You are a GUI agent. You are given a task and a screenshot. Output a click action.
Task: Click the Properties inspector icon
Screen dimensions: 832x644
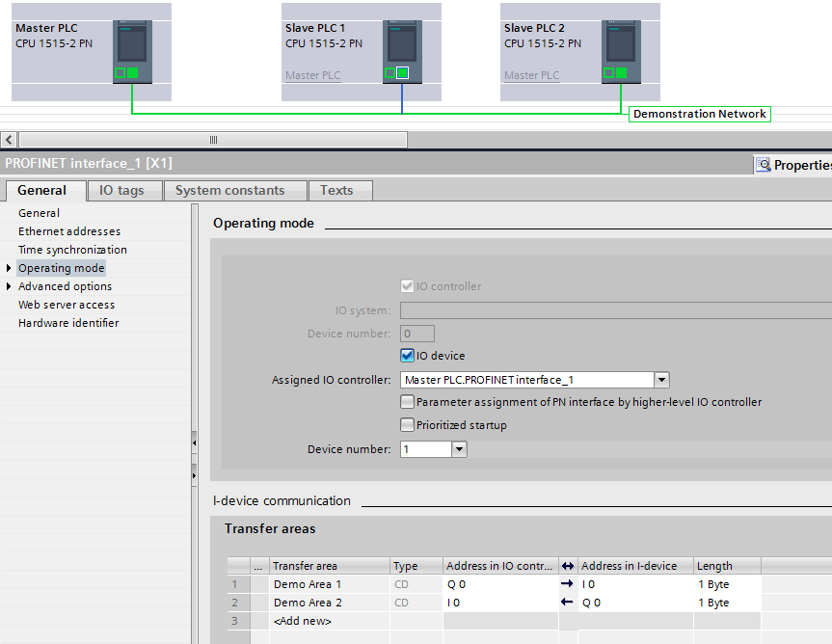763,165
